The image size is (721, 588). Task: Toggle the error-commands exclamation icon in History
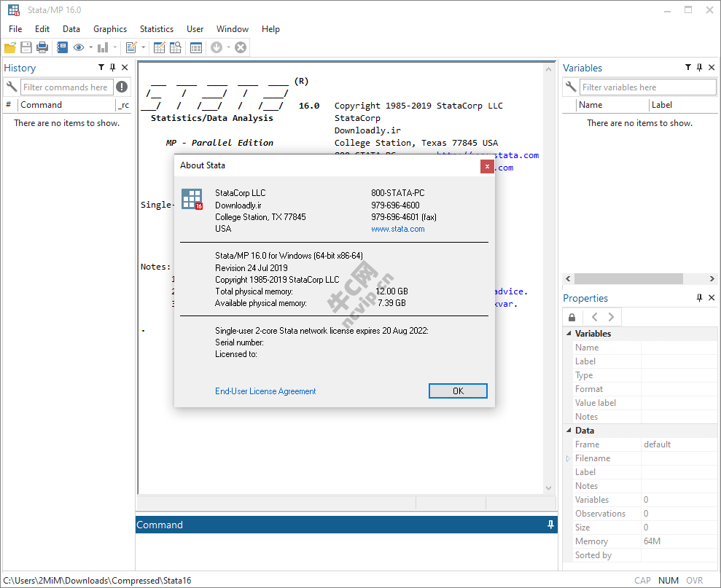coord(122,87)
